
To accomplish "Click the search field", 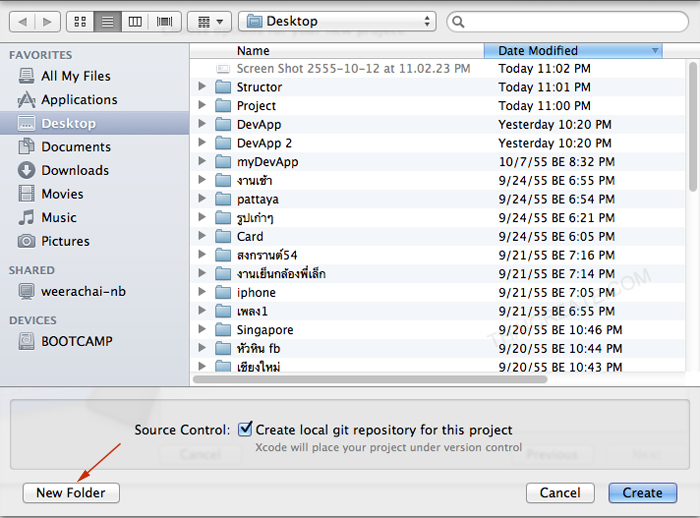I will tap(567, 21).
